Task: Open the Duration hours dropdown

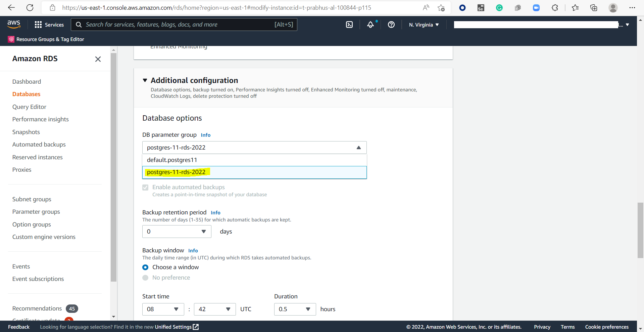Action: [295, 309]
